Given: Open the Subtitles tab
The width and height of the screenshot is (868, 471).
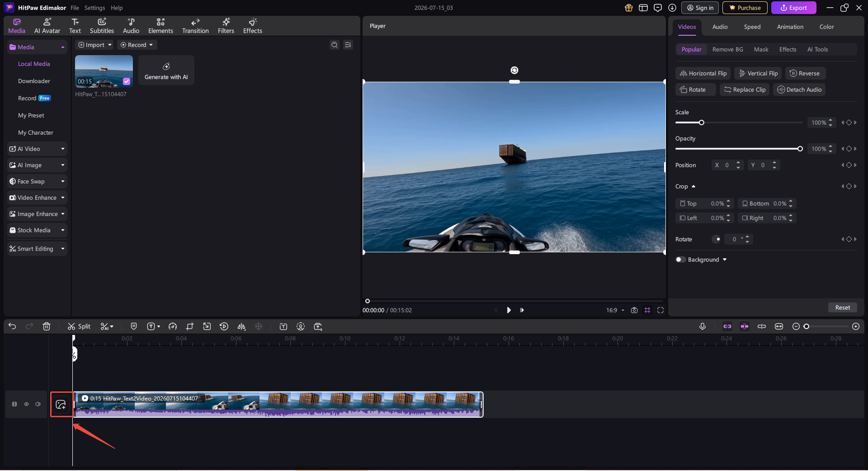Looking at the screenshot, I should point(102,26).
